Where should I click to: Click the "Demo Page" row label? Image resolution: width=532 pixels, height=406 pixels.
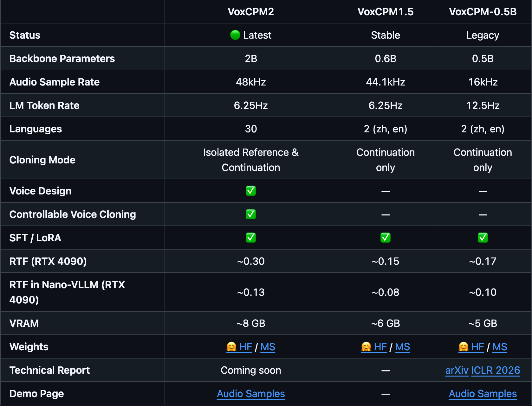click(x=37, y=394)
